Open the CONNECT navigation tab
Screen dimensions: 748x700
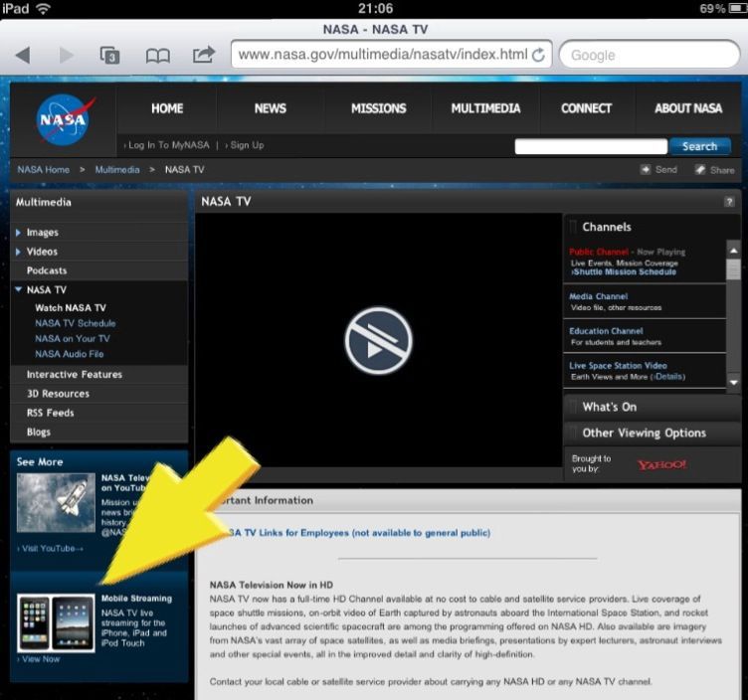(586, 108)
